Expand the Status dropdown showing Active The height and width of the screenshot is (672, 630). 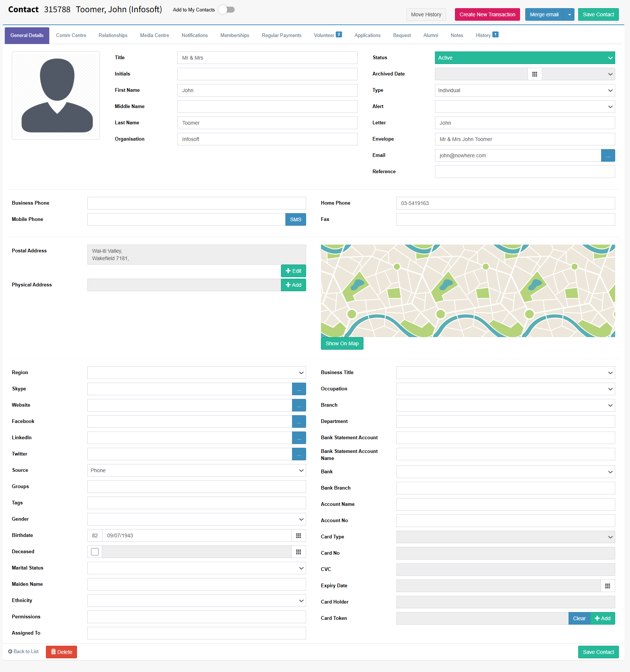point(525,58)
